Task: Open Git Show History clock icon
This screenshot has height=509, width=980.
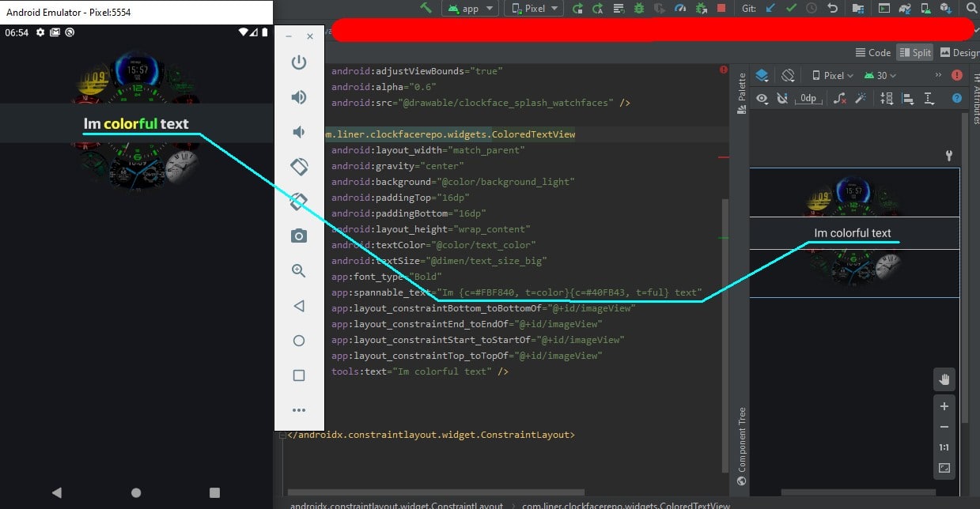Action: click(812, 9)
